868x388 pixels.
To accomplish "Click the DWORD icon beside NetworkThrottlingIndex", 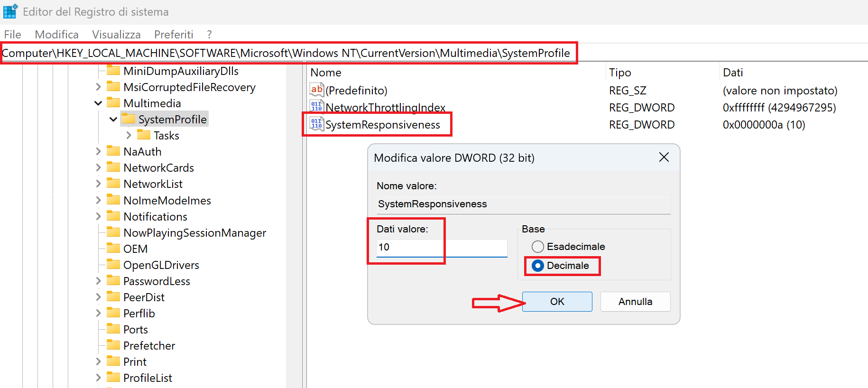I will 317,107.
